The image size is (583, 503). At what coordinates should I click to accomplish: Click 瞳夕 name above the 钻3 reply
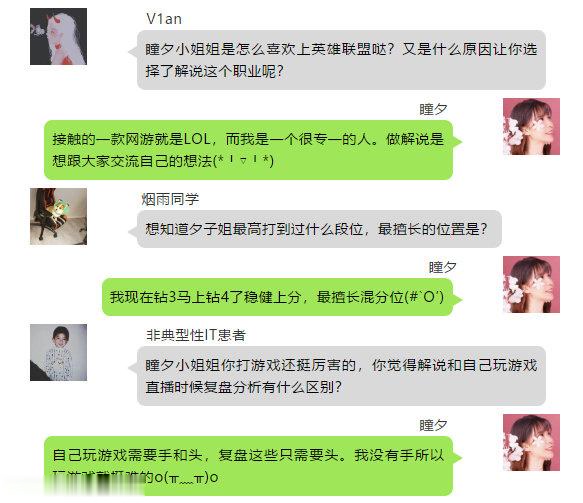point(442,267)
